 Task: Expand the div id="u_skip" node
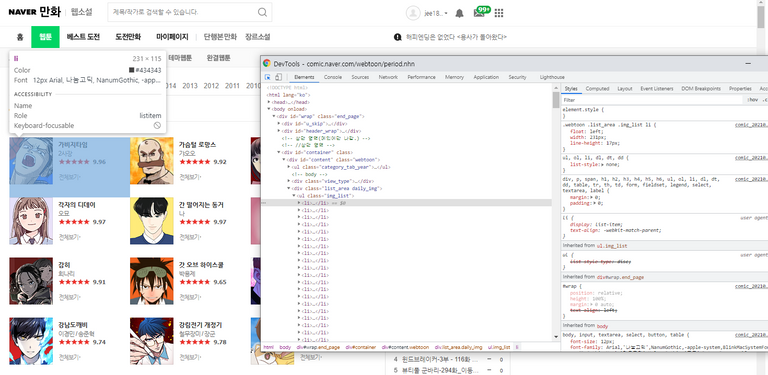click(279, 124)
